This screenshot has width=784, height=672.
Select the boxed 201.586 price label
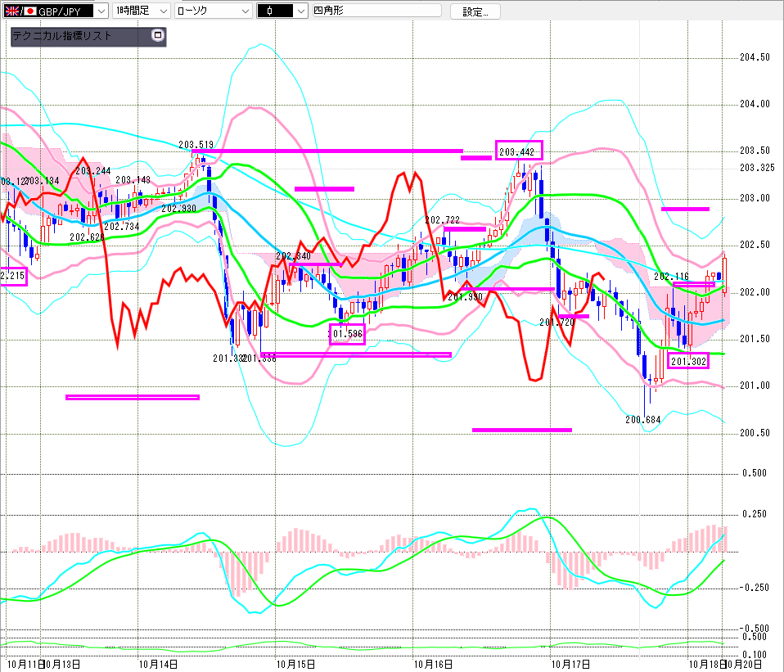[x=347, y=334]
